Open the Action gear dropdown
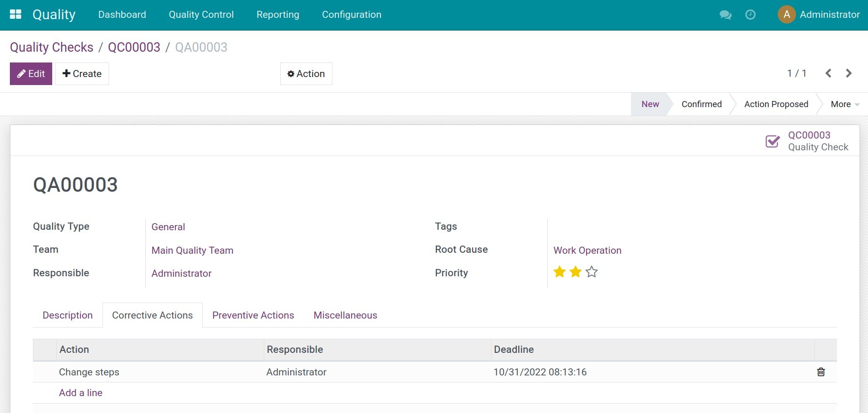Viewport: 868px width, 413px height. tap(306, 74)
